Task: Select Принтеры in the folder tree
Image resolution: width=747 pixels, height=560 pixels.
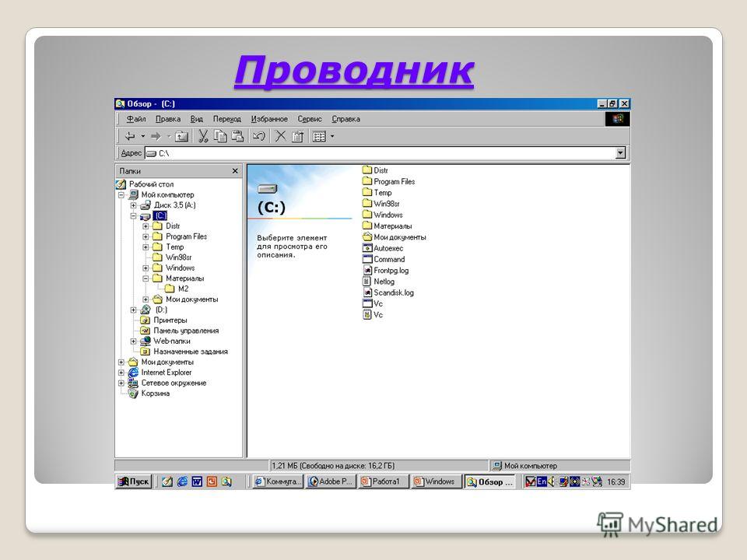Action: 170,320
